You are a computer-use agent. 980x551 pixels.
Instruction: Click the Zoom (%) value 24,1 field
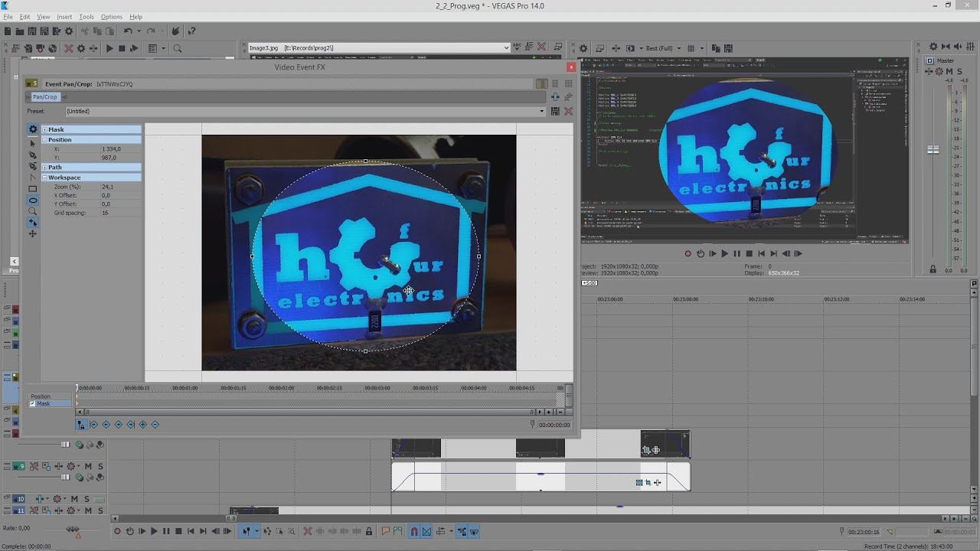tap(121, 187)
